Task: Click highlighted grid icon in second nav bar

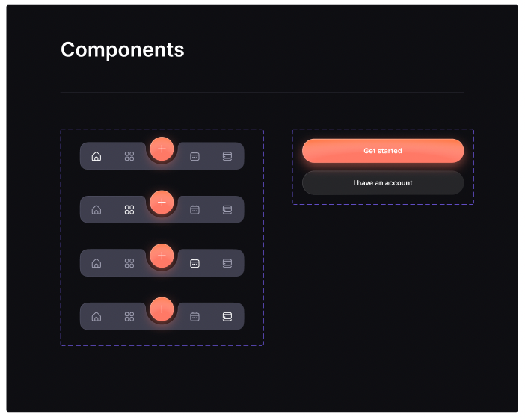Action: click(x=129, y=210)
